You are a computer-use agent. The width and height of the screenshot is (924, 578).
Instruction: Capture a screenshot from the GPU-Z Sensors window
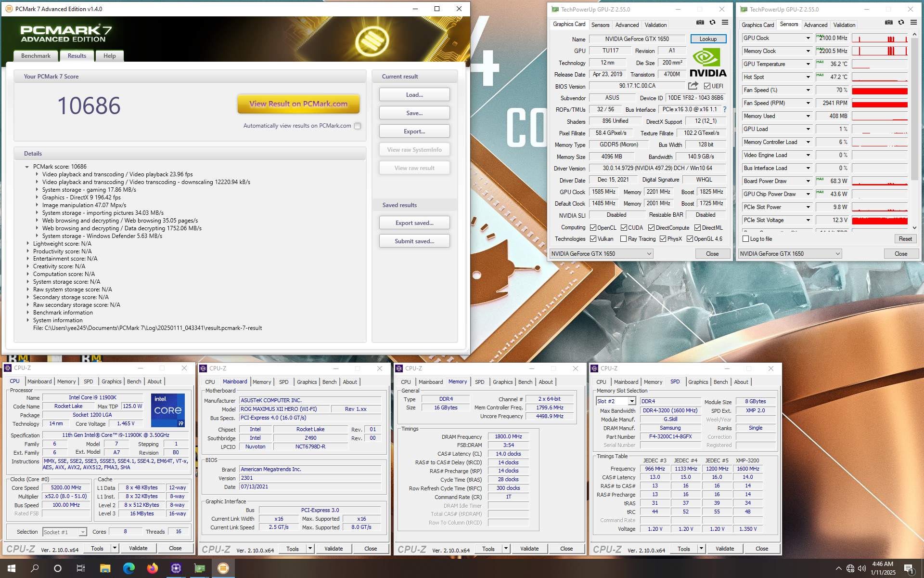(888, 23)
